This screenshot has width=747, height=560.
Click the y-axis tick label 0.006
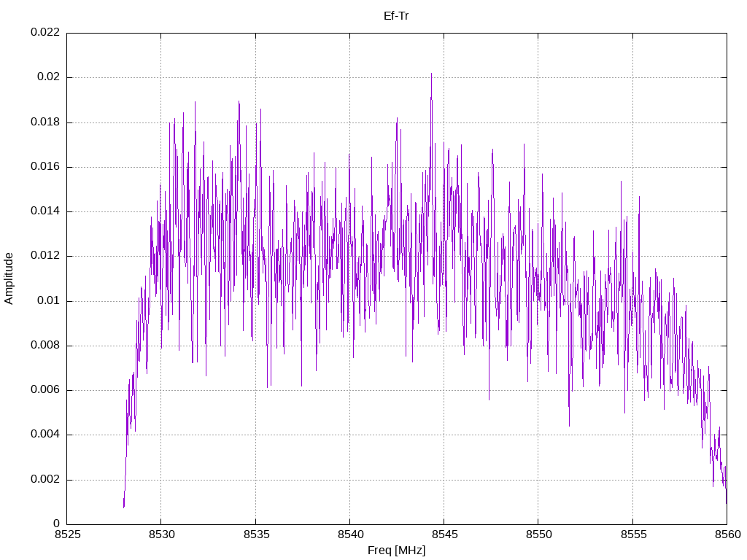(45, 390)
